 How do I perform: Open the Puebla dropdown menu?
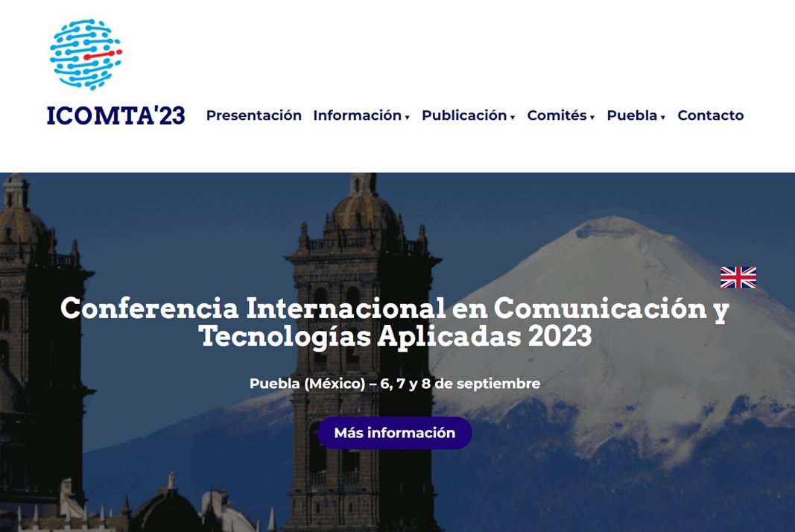[x=636, y=115]
